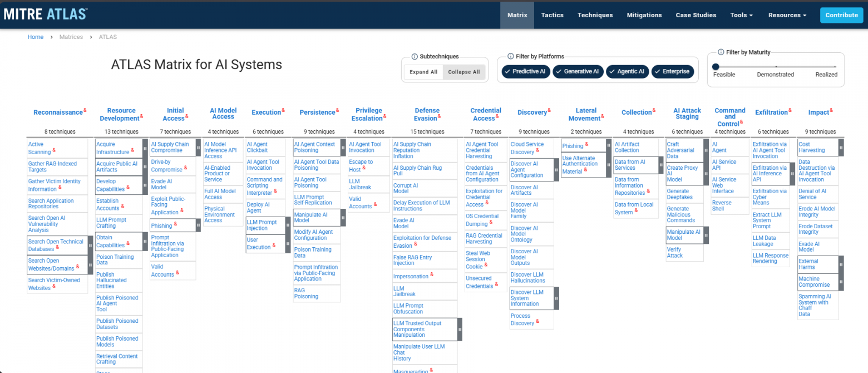The height and width of the screenshot is (373, 868).
Task: Click the MITRE ATLAS logo
Action: point(46,14)
